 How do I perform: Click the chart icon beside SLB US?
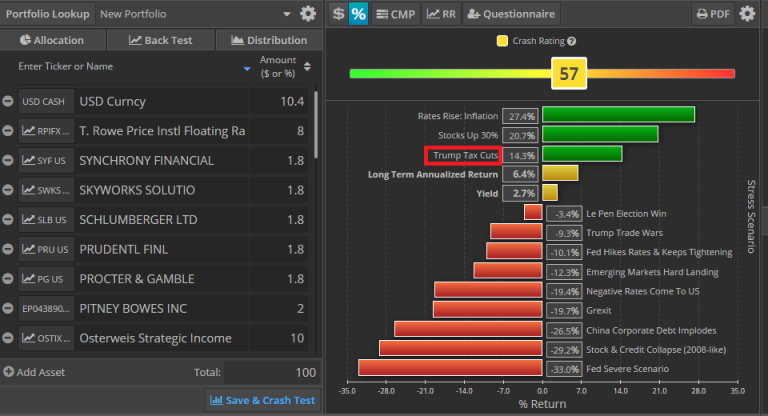click(x=27, y=220)
